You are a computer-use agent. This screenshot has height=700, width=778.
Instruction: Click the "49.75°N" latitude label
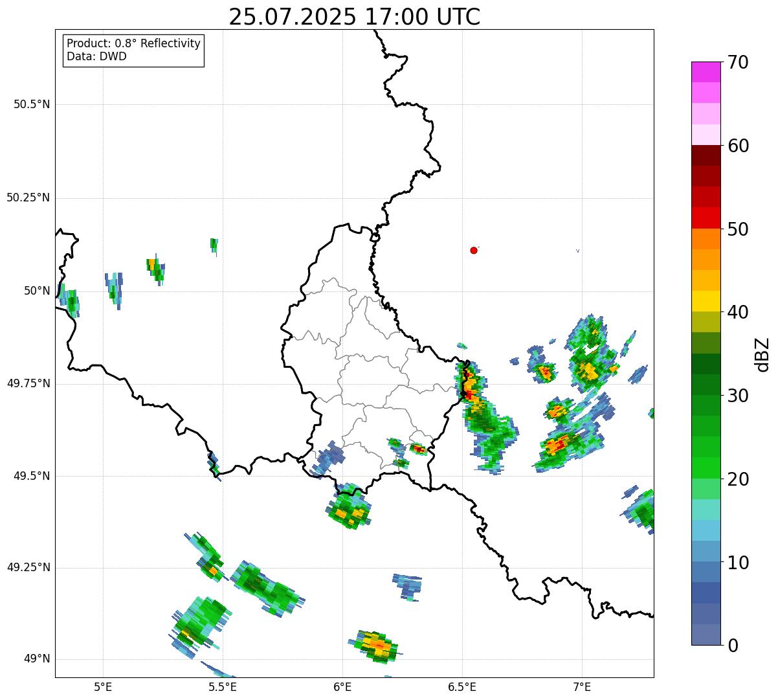(x=28, y=383)
